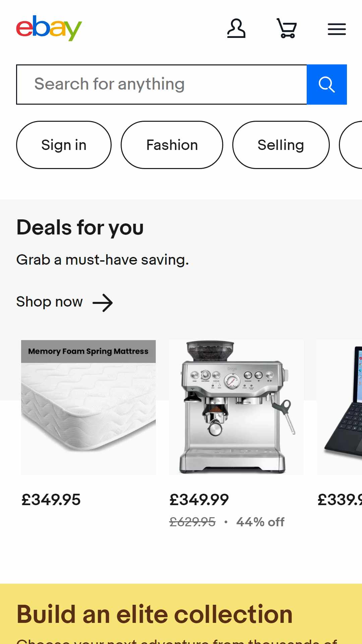Click the £349.95 mattress price

point(51,500)
